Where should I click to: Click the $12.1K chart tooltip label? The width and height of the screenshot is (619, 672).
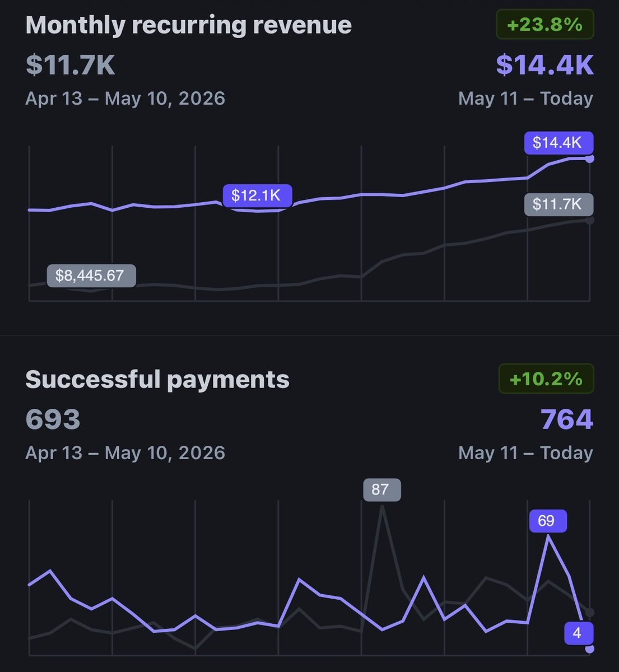(x=257, y=195)
